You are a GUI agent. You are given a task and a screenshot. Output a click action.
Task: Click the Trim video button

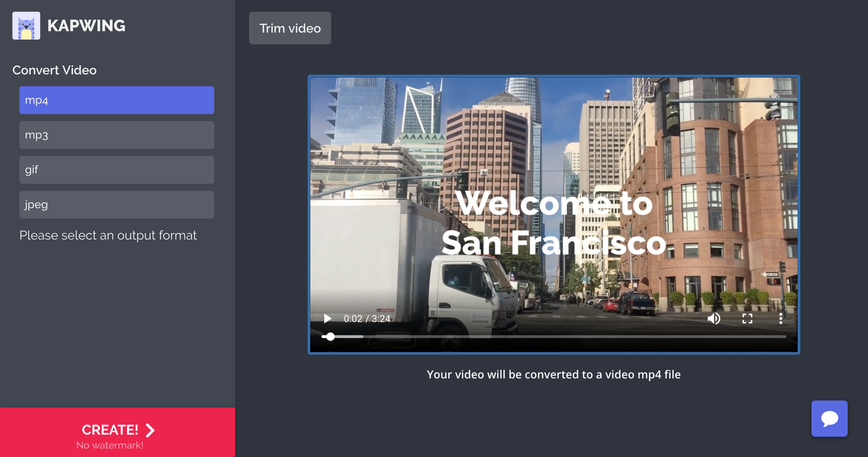(290, 28)
